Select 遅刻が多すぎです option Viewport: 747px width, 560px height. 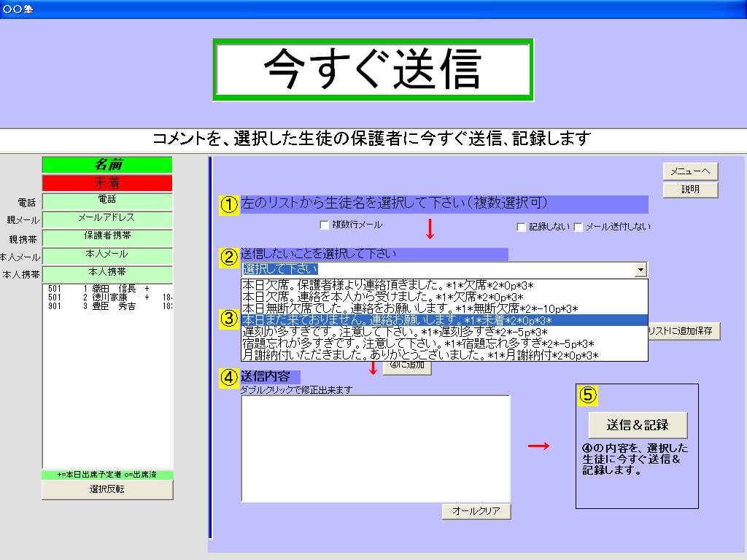444,332
